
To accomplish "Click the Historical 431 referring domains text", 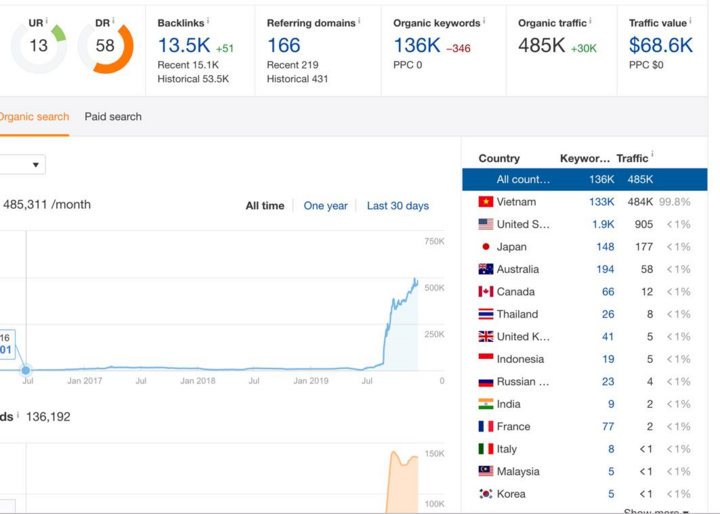I will [298, 79].
